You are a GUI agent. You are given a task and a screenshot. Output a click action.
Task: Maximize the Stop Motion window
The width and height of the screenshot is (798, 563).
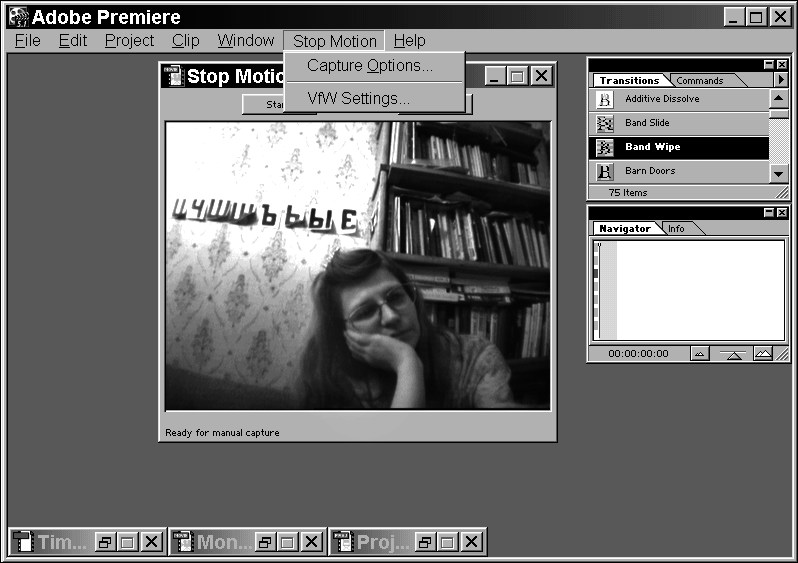click(x=518, y=76)
